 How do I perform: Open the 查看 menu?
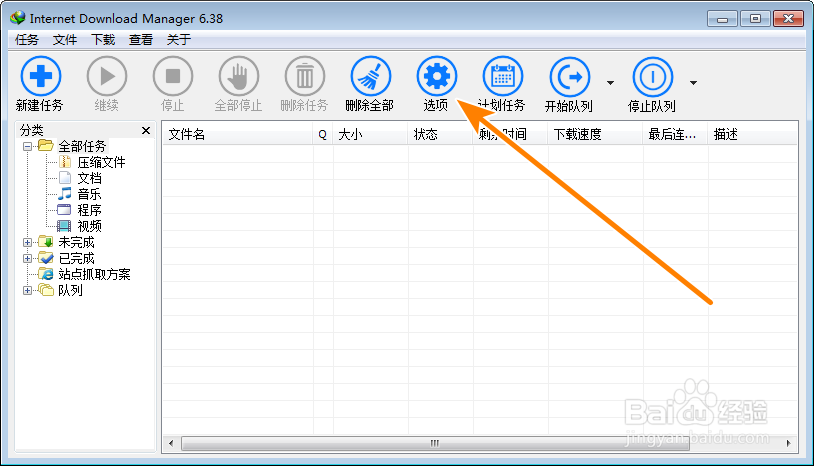tap(141, 40)
